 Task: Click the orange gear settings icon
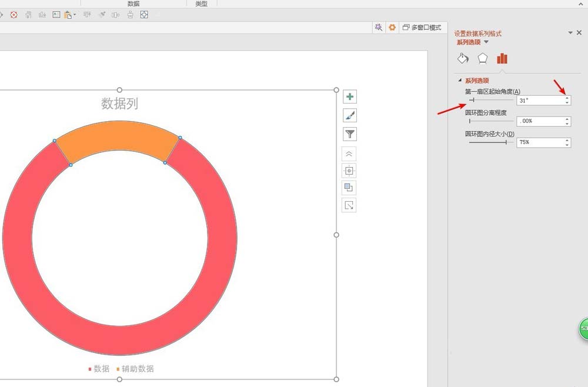392,28
